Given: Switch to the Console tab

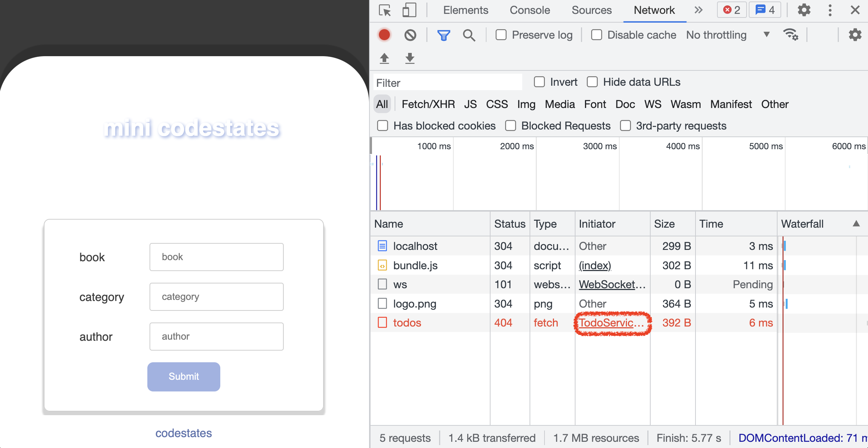Looking at the screenshot, I should pos(530,10).
